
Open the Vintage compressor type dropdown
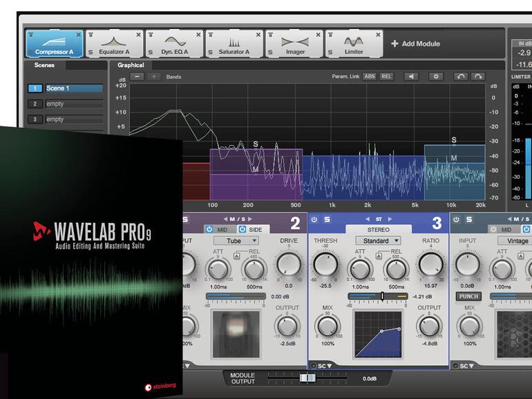click(x=515, y=241)
